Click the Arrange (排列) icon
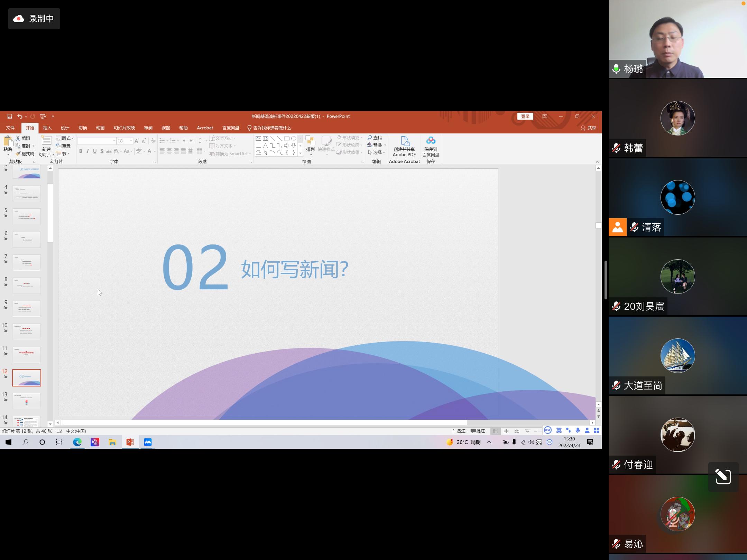The width and height of the screenshot is (747, 560). pos(310,141)
